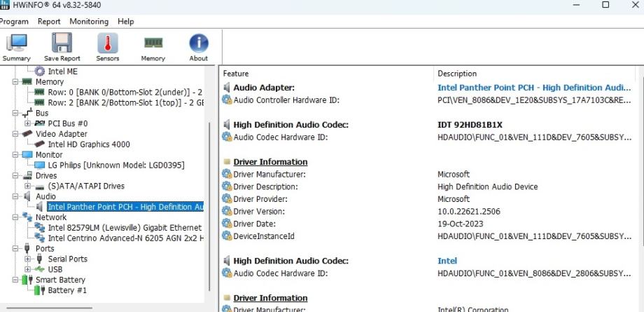Screen dimensions: 644x312
Task: Open the Sensors thermometer icon
Action: (x=107, y=47)
